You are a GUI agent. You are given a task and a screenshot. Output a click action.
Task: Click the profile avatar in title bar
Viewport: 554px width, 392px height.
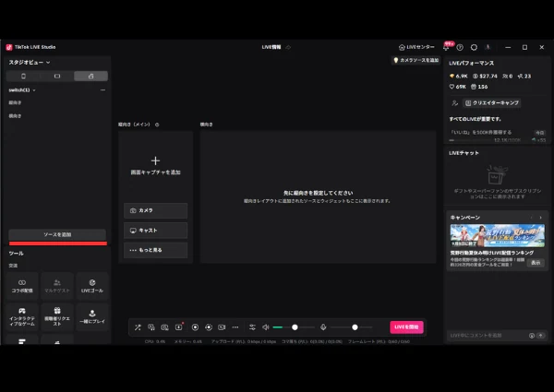click(x=488, y=47)
